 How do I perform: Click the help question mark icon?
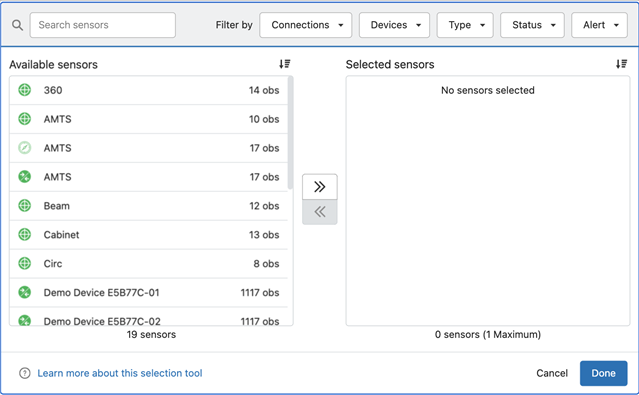25,373
